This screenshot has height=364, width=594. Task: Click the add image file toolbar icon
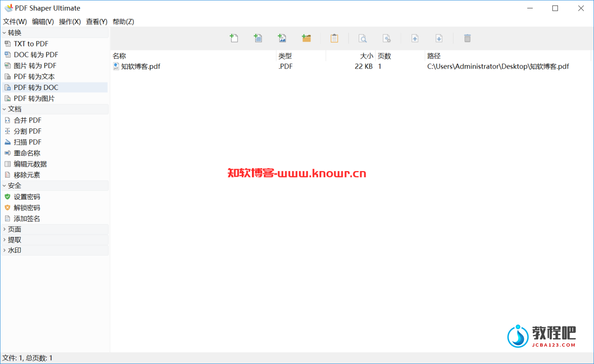pyautogui.click(x=282, y=38)
